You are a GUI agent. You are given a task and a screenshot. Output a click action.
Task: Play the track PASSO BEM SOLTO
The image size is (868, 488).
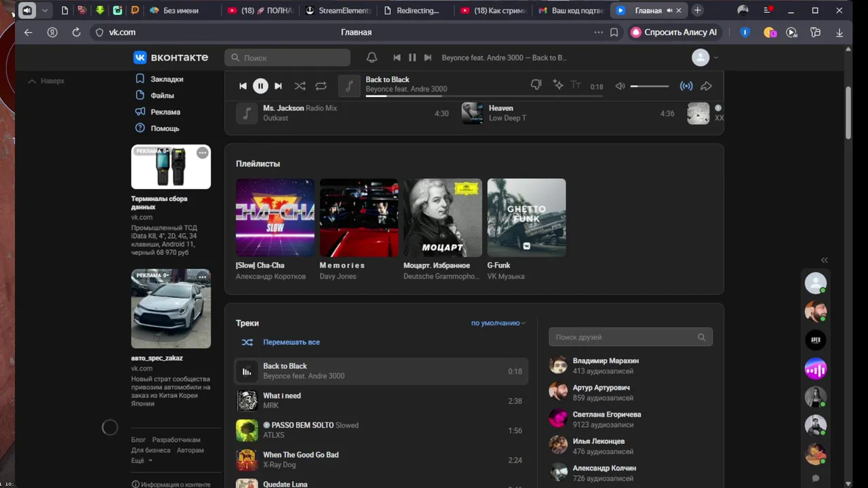(x=380, y=430)
